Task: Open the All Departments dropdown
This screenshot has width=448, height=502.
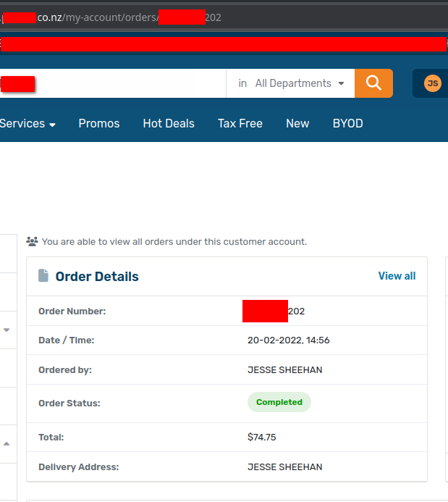Action: pos(291,83)
